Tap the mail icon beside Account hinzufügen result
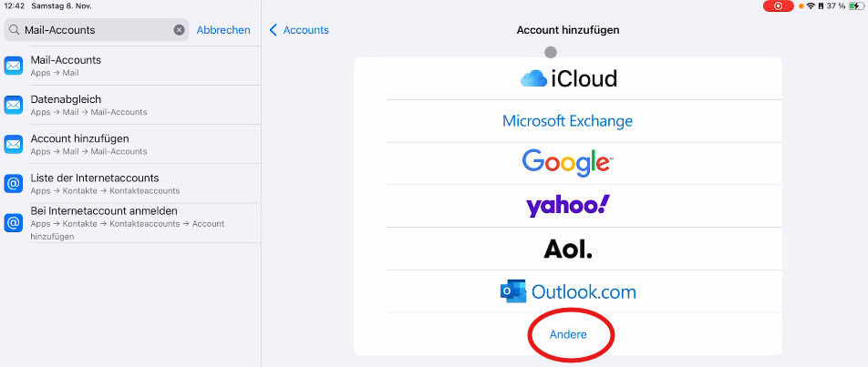This screenshot has width=868, height=367. [x=14, y=144]
